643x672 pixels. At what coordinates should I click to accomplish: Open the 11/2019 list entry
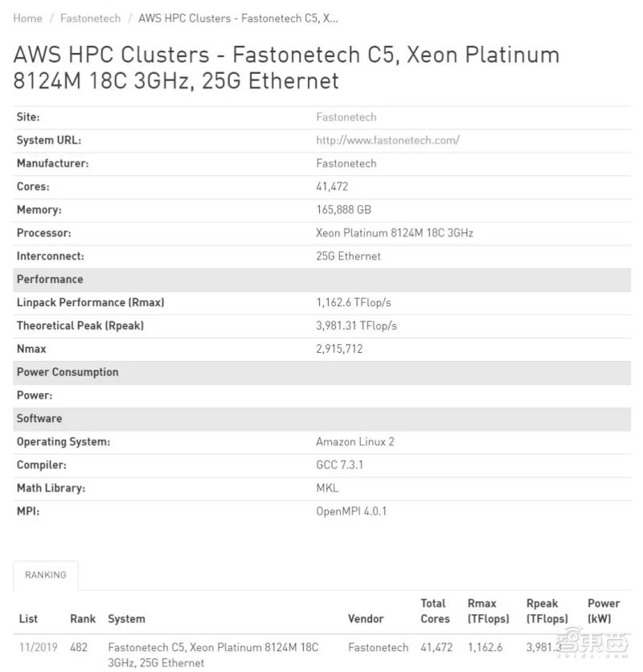(39, 647)
